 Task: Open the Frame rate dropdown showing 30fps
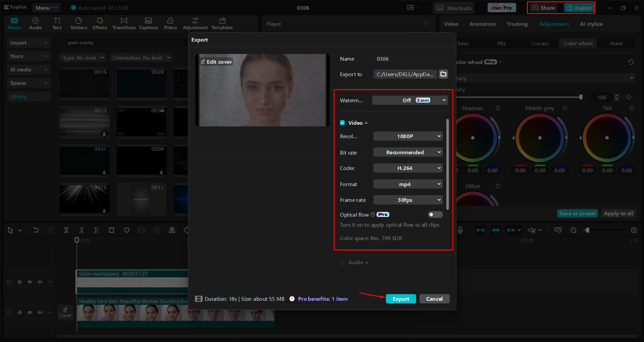(x=407, y=200)
